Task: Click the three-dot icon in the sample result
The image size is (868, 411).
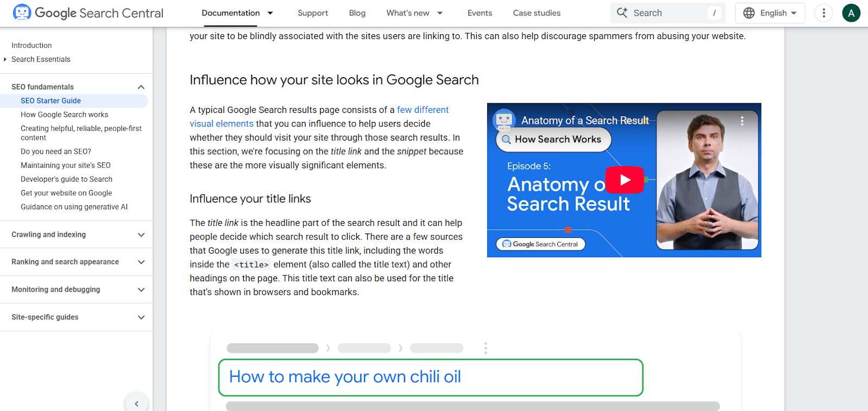Action: [486, 348]
